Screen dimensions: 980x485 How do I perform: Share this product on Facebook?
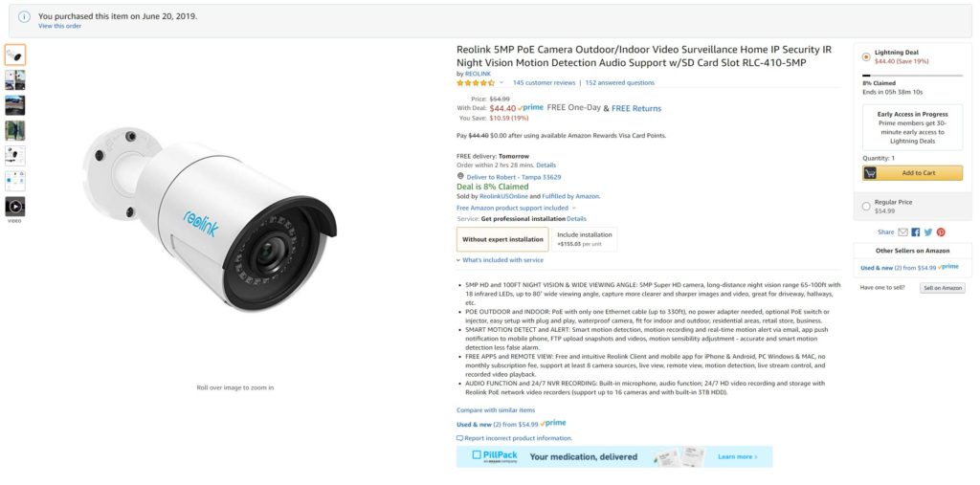[x=916, y=231]
